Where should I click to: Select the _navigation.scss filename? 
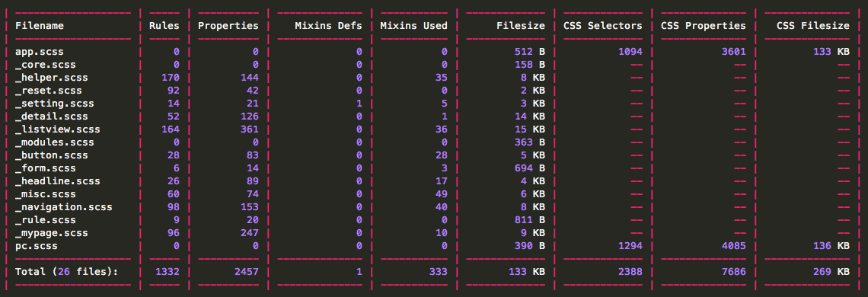(x=64, y=206)
